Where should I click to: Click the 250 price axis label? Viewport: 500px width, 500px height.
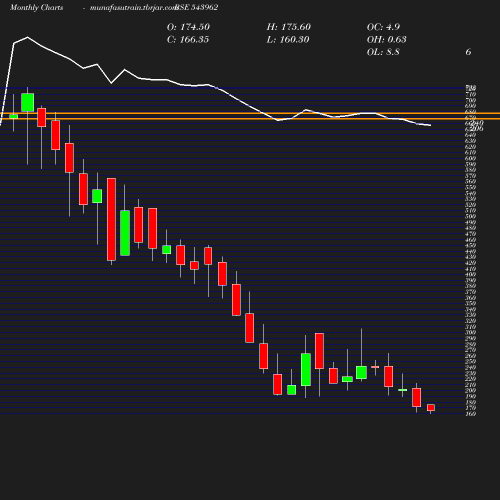(x=470, y=361)
